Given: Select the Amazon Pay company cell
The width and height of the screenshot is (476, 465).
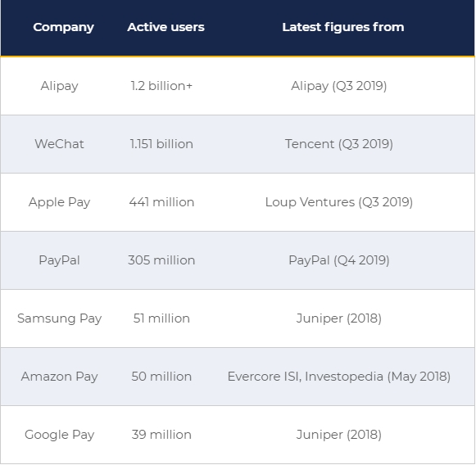Looking at the screenshot, I should [x=60, y=377].
